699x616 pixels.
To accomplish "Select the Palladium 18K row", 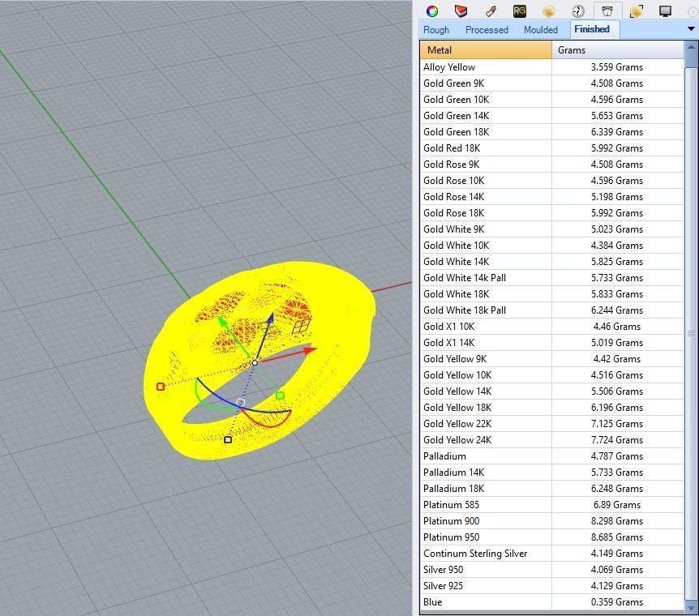I will (551, 489).
